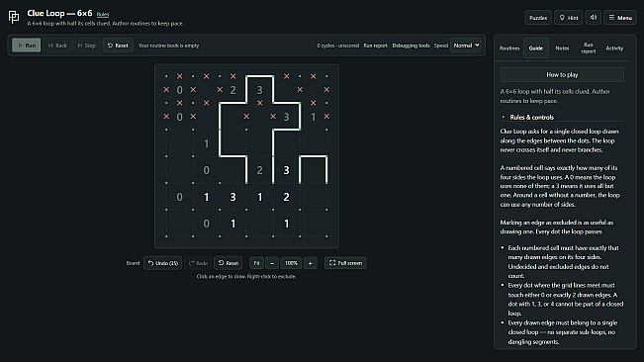Switch to the Run report tab
Screen dimensions: 644x362
click(x=589, y=48)
